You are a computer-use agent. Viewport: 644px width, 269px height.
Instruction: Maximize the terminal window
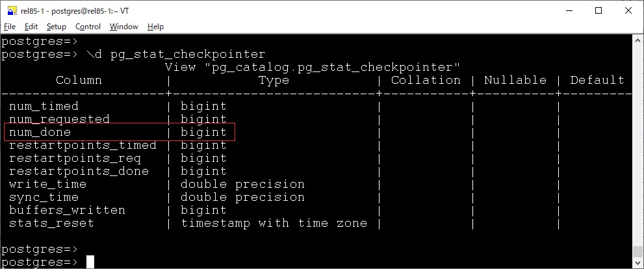598,10
